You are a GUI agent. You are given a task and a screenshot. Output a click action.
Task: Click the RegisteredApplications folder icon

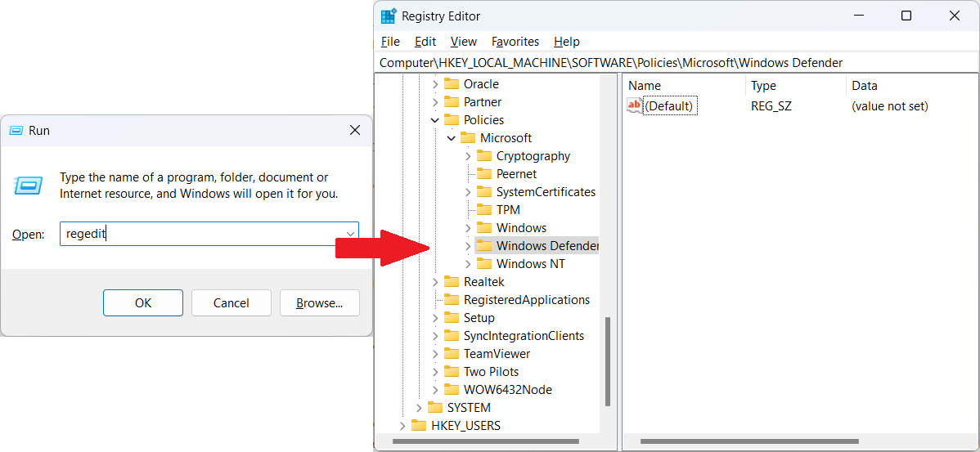[x=452, y=300]
